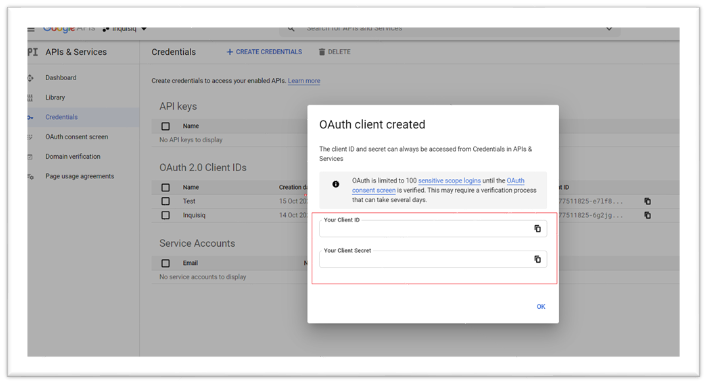Click the Dashboard sidebar icon

30,78
